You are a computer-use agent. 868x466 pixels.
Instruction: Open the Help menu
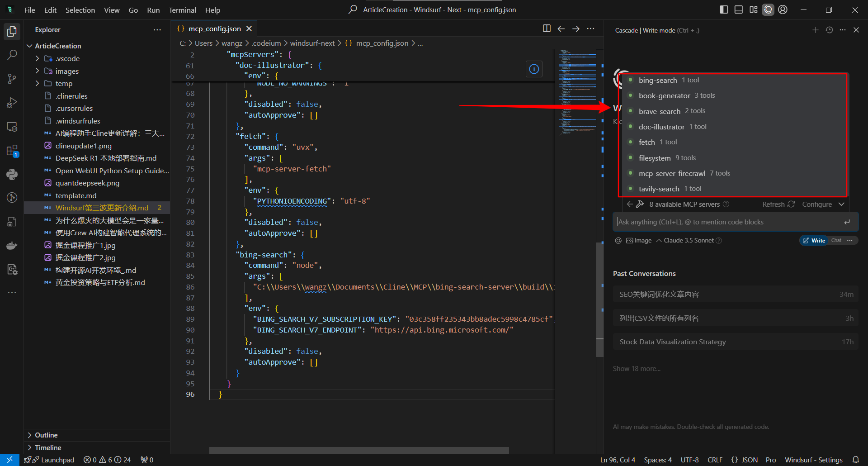(212, 10)
